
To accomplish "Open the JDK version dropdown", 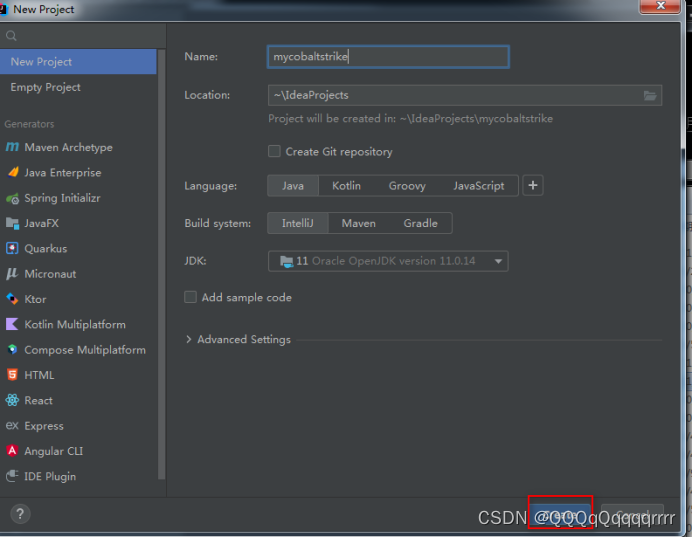I will [x=388, y=261].
